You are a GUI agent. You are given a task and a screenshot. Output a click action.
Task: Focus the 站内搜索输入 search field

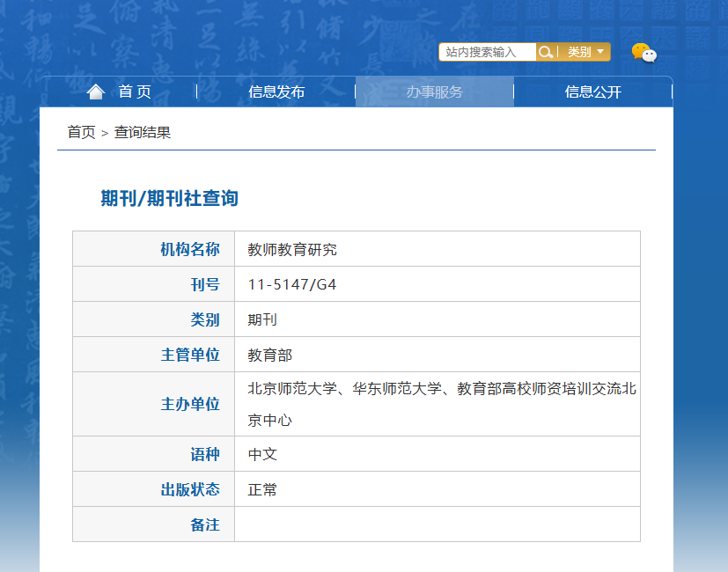[488, 52]
